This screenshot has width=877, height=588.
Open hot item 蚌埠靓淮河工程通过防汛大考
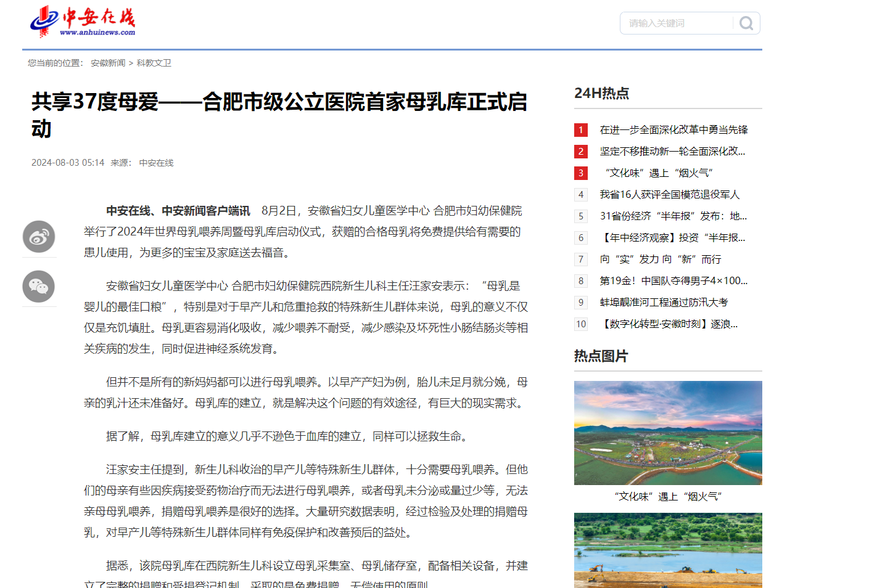point(664,302)
